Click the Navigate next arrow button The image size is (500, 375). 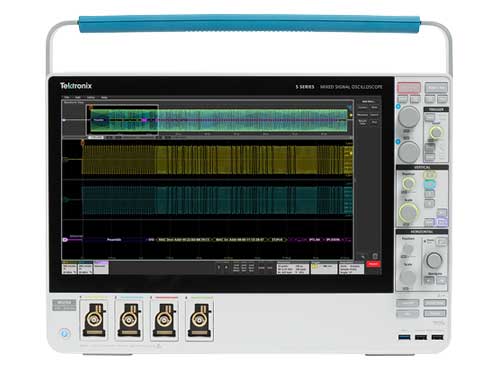(442, 281)
